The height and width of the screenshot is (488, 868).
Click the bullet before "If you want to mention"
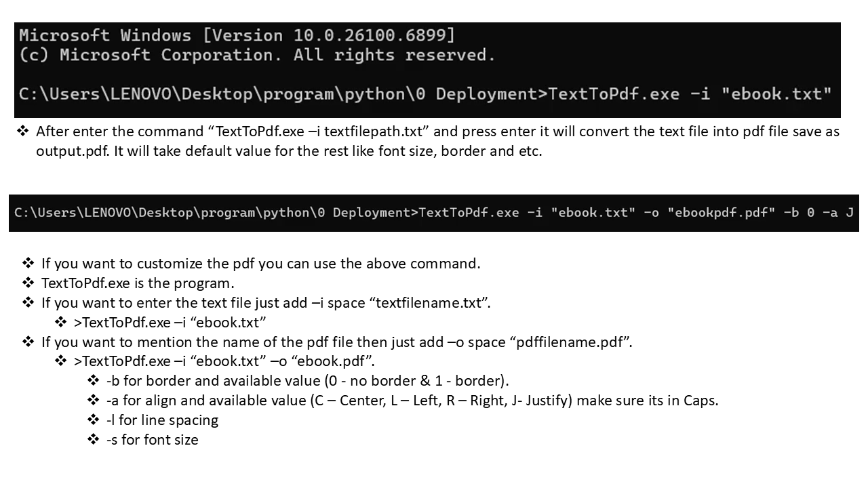28,342
